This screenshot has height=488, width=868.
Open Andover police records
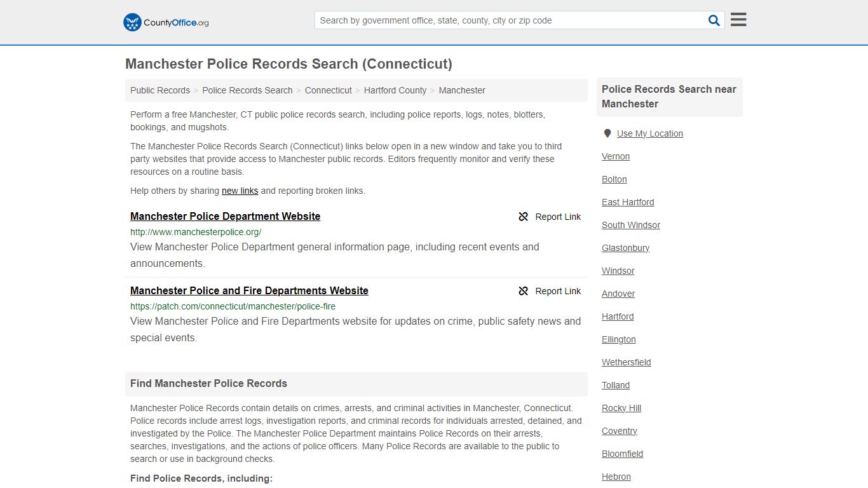click(x=618, y=294)
